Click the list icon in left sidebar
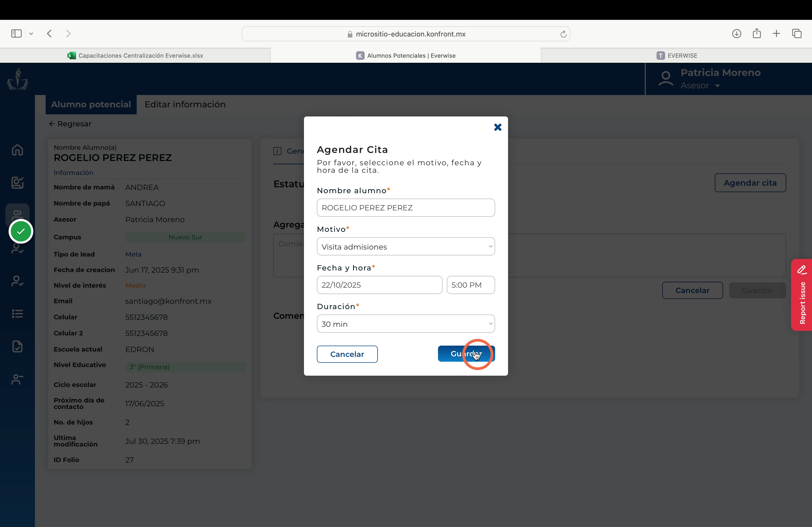This screenshot has width=812, height=527. point(17,314)
